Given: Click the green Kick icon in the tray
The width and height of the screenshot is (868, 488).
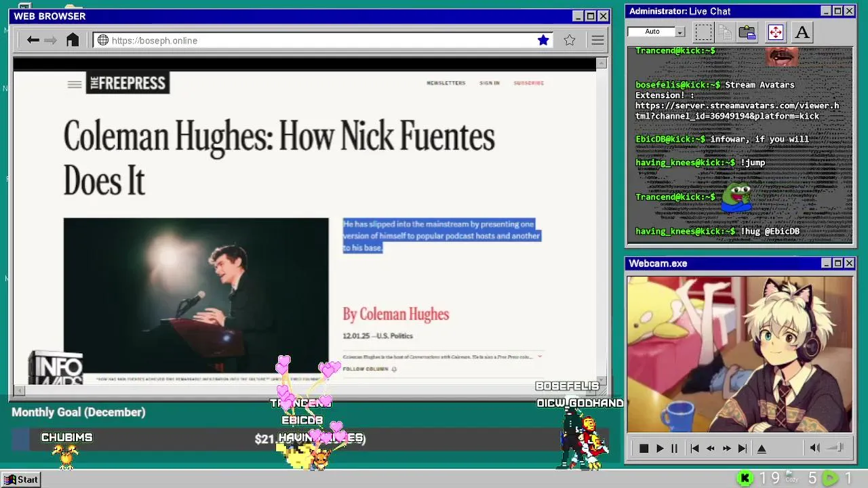Looking at the screenshot, I should [x=745, y=479].
